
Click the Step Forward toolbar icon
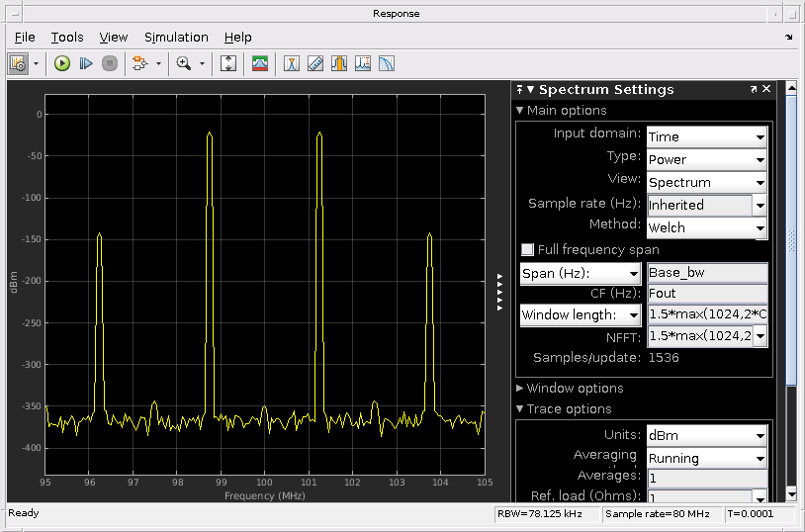[86, 63]
